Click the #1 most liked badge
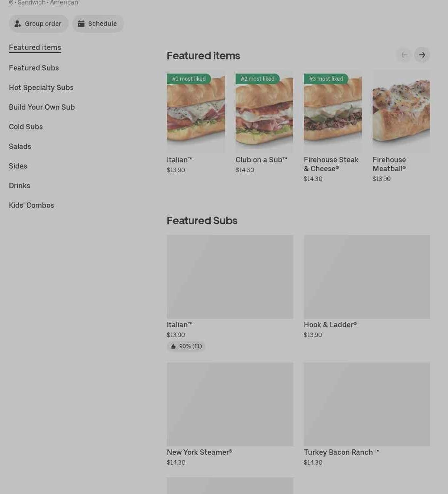The height and width of the screenshot is (494, 448). 189,79
